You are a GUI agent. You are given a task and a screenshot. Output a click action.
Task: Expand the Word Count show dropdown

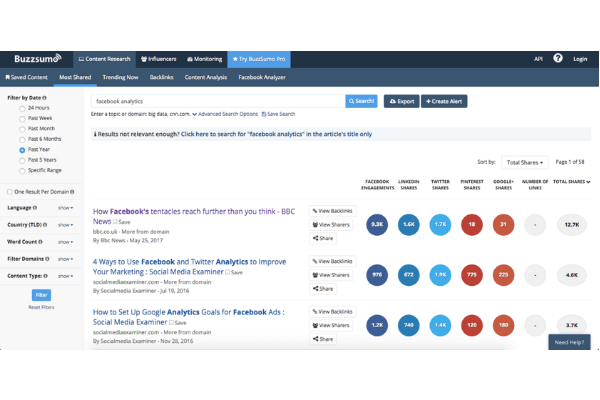(65, 242)
